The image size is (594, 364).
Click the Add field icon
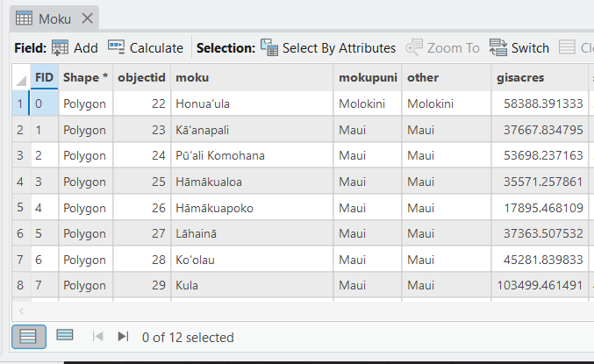pyautogui.click(x=60, y=48)
